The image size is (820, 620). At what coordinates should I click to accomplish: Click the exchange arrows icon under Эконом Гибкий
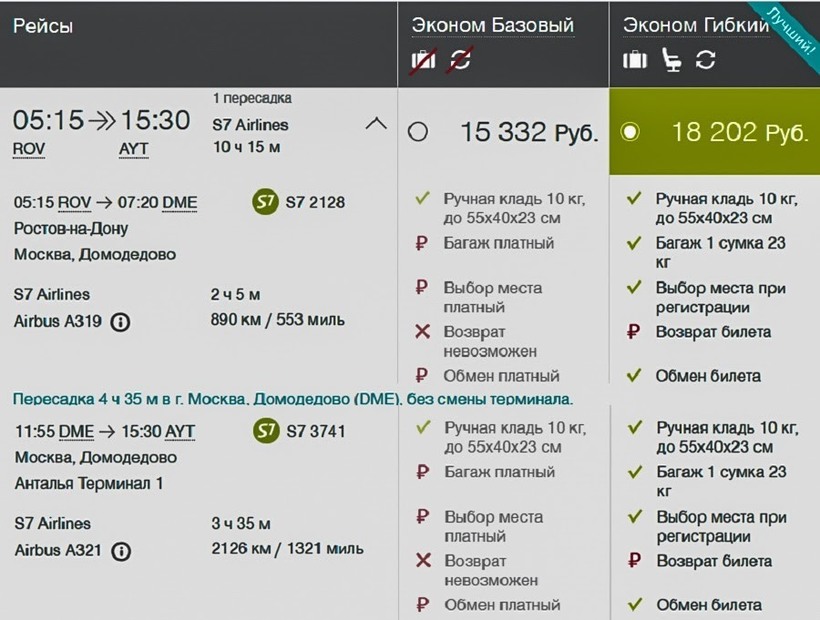[706, 60]
